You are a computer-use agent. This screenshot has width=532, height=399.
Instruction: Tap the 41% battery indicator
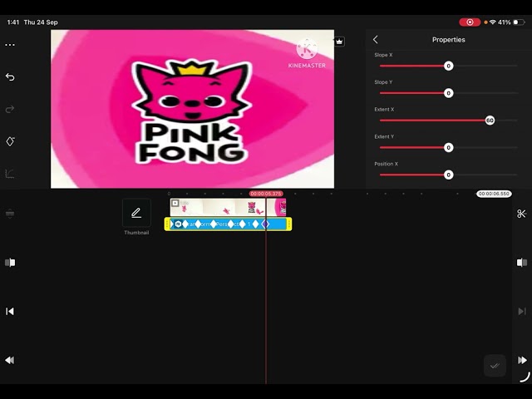coord(511,22)
